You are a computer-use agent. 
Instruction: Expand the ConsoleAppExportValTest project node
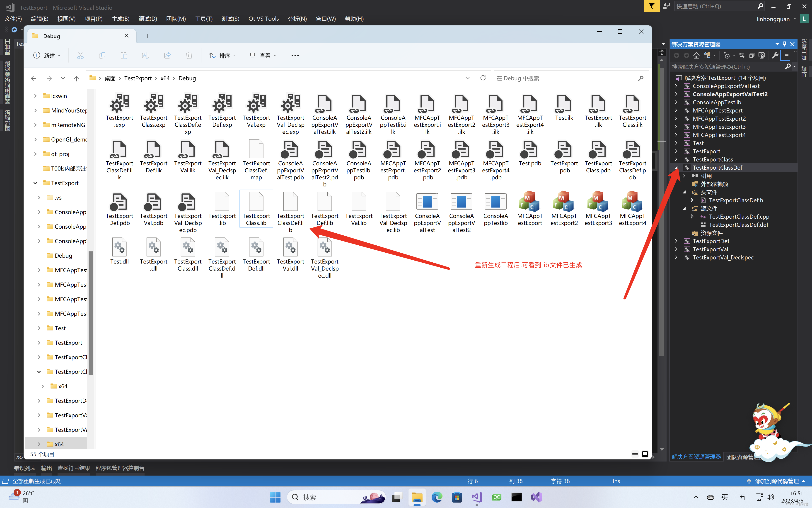coord(676,86)
